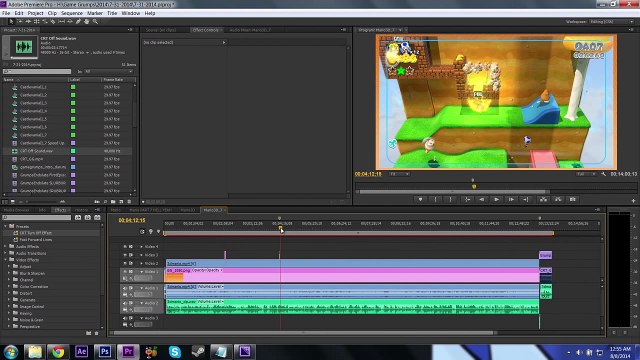640x360 pixels.
Task: Click New Bin icon in Project panel
Action: click(x=113, y=202)
